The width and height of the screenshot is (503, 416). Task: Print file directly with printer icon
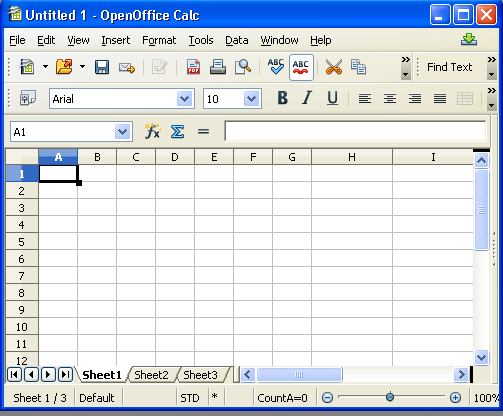pyautogui.click(x=218, y=67)
